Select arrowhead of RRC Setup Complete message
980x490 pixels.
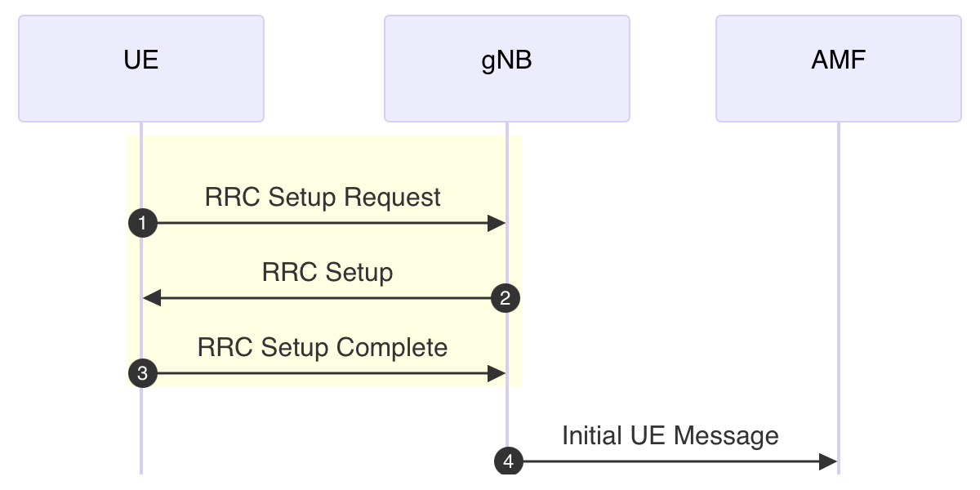click(x=497, y=374)
